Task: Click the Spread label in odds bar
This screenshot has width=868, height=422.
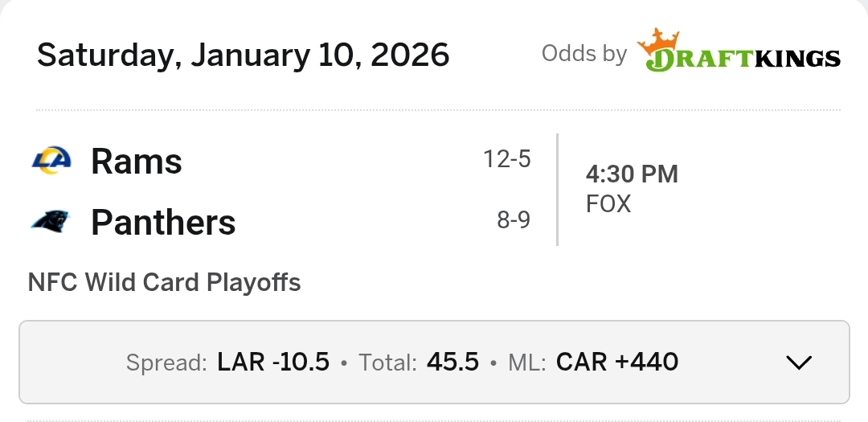Action: 166,363
